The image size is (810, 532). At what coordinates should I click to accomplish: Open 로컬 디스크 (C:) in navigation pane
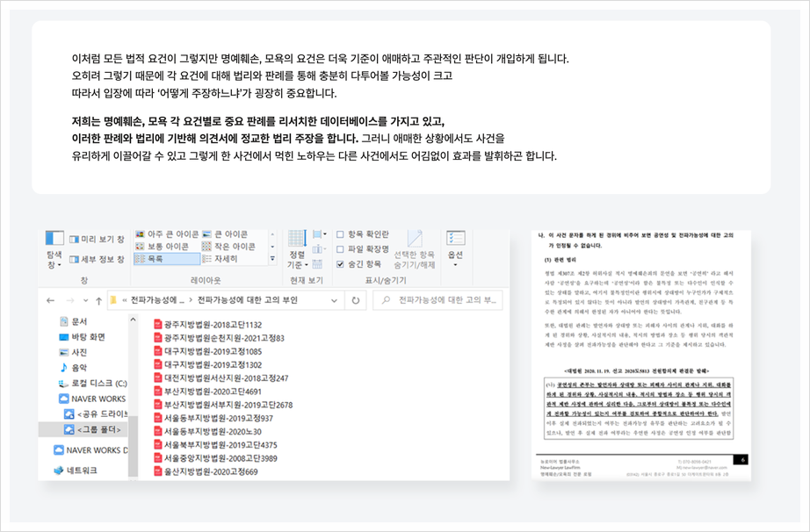(x=92, y=384)
